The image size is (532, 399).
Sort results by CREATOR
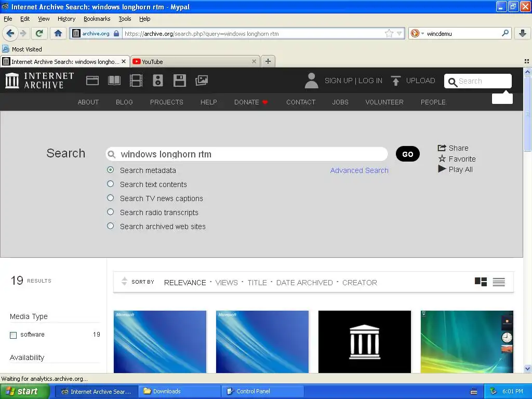click(x=360, y=283)
